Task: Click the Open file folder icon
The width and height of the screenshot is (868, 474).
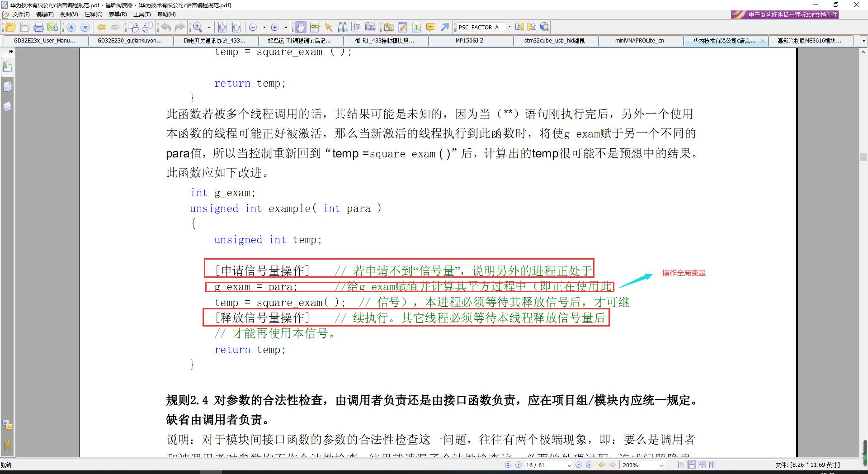Action: [10, 27]
